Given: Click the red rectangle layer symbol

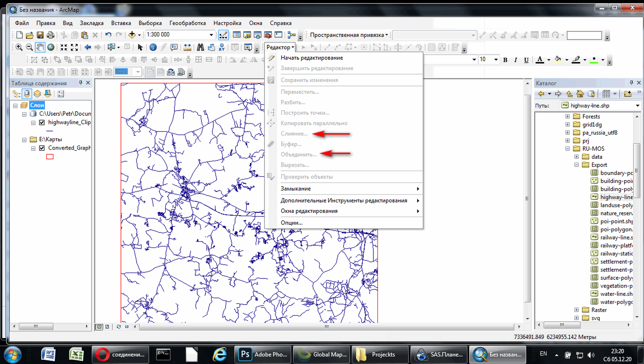Looking at the screenshot, I should pos(50,157).
